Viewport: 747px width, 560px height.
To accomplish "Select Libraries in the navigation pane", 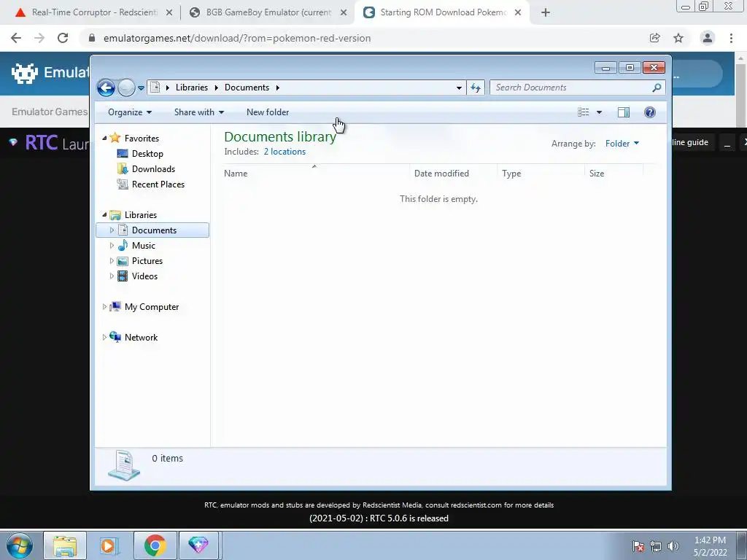I will 141,215.
